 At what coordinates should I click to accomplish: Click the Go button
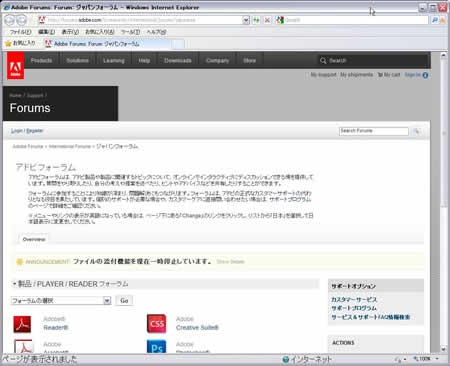pos(124,301)
